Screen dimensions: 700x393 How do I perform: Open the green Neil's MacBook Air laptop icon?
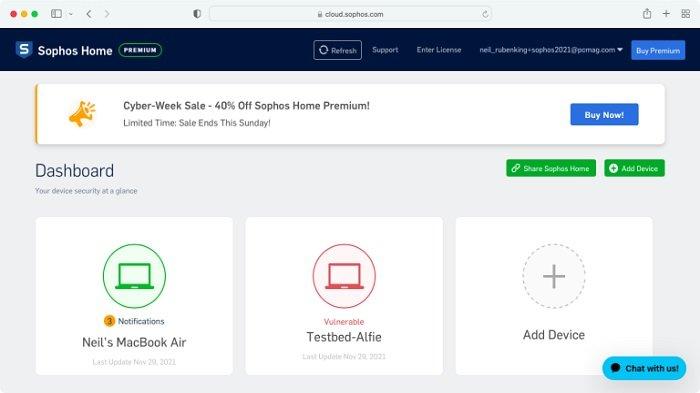(134, 276)
